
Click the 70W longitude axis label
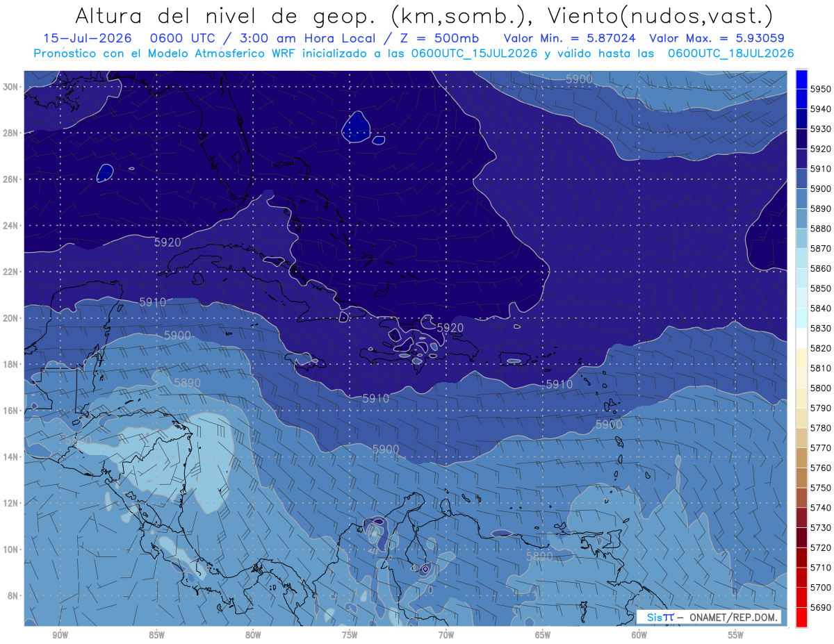446,635
